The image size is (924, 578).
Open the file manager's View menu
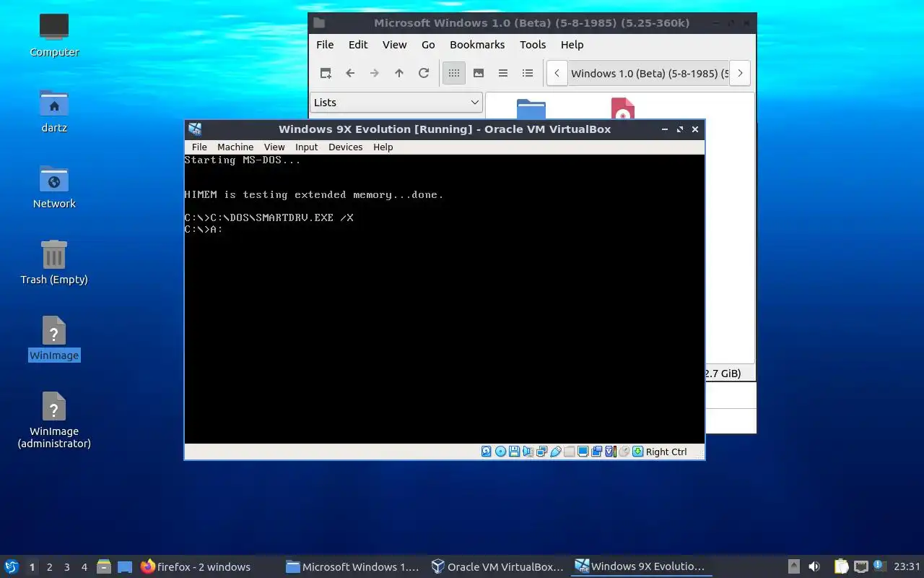(394, 45)
